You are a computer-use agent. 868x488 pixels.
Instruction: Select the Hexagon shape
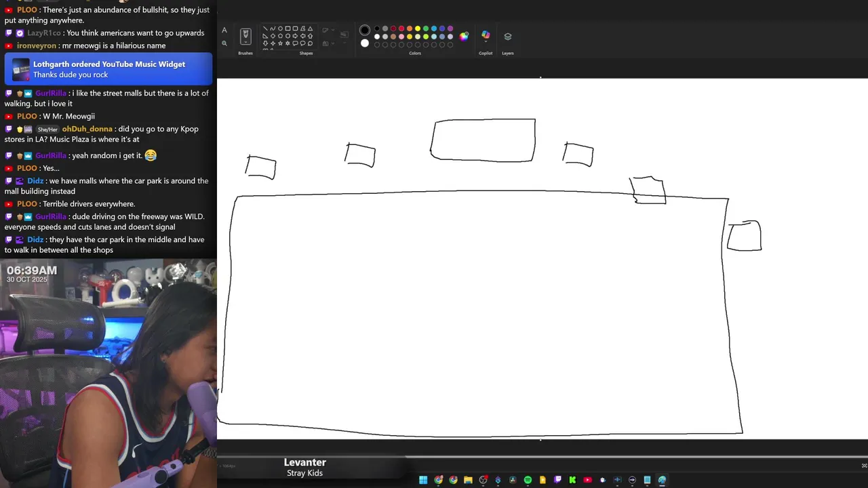(x=288, y=36)
